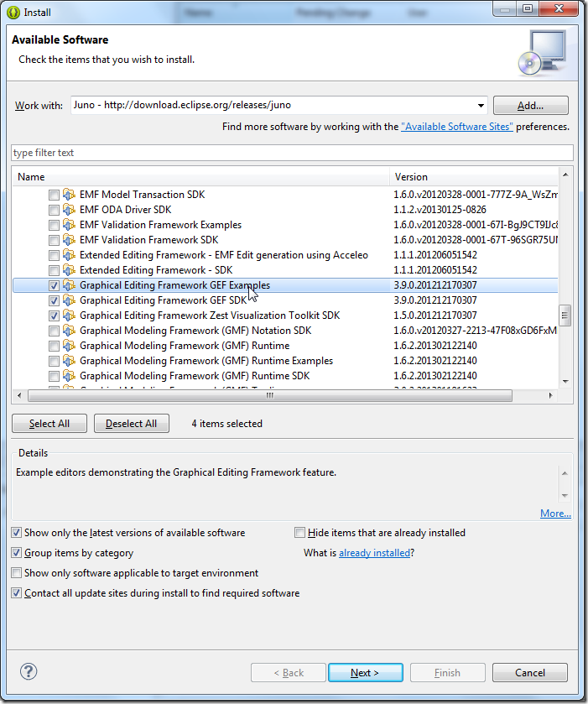Click the icon beside GMF Notation SDK
This screenshot has width=588, height=704.
click(x=69, y=331)
